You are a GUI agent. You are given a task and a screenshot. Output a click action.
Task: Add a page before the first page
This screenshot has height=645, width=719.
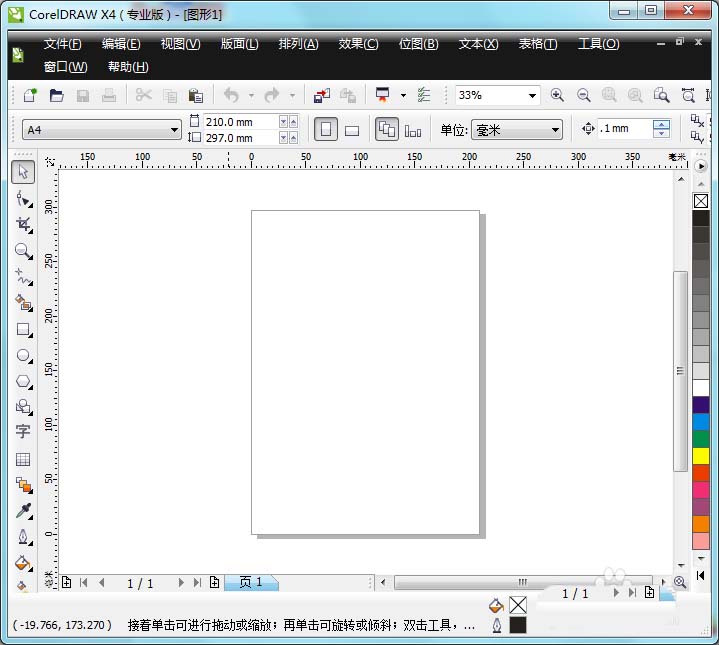tap(66, 582)
